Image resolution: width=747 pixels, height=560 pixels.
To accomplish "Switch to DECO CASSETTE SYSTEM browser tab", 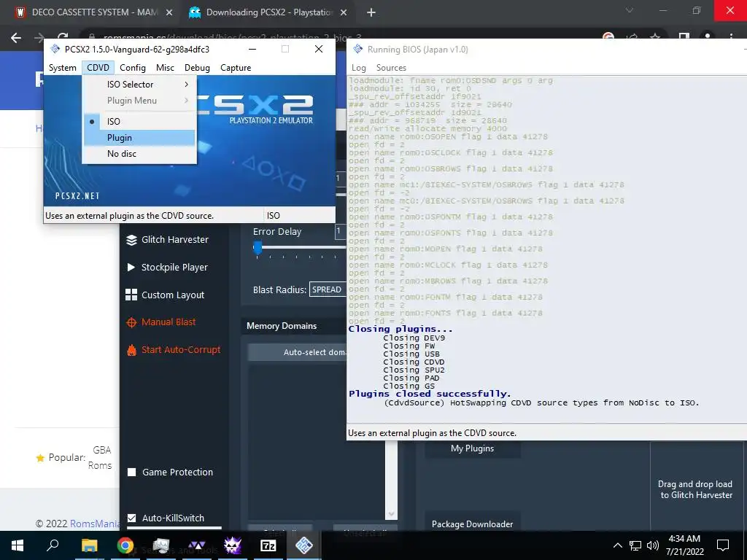I will [94, 12].
